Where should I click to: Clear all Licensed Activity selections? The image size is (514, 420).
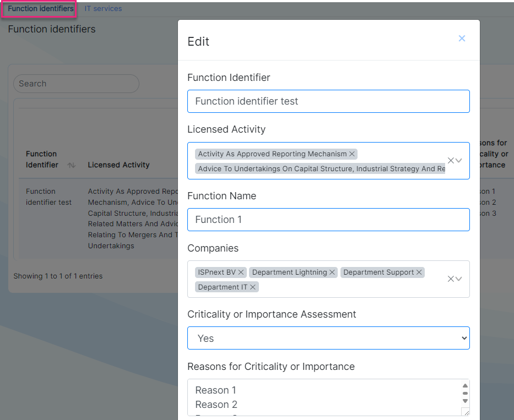tap(451, 161)
